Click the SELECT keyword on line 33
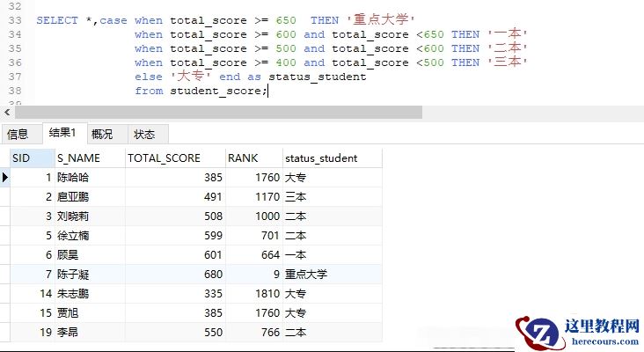Screen dimensions: 644x352 57,20
